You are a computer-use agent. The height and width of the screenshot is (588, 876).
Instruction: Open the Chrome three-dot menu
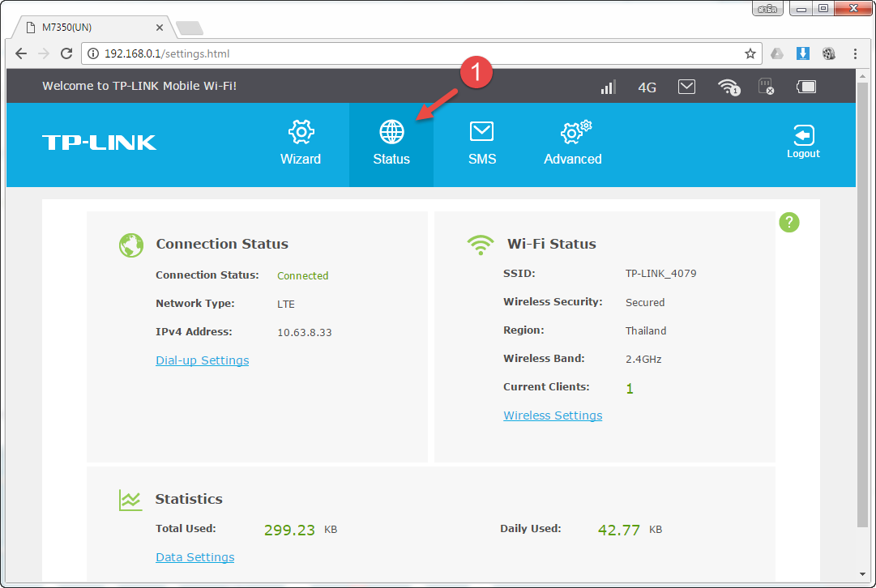click(x=855, y=53)
